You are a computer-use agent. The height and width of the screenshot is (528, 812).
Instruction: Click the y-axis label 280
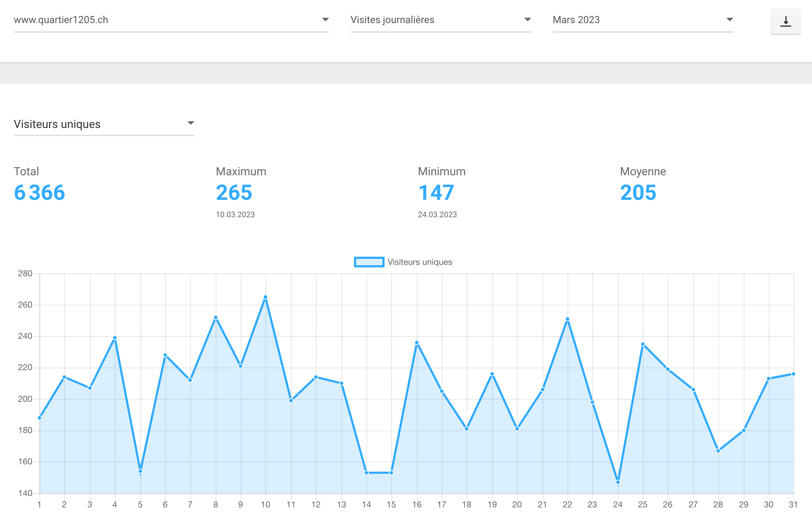[25, 273]
